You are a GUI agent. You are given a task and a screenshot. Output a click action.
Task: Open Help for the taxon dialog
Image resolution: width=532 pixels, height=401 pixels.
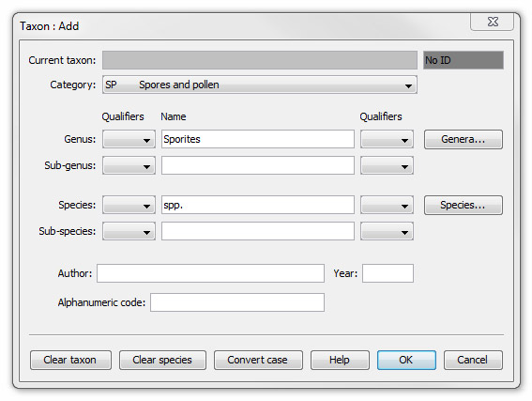click(340, 360)
